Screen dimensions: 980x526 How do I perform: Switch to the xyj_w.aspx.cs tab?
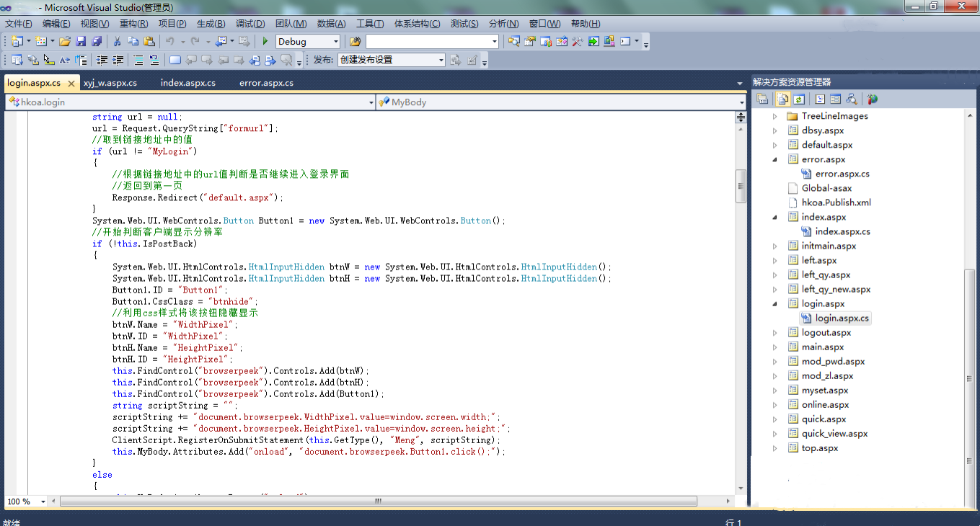[x=110, y=83]
